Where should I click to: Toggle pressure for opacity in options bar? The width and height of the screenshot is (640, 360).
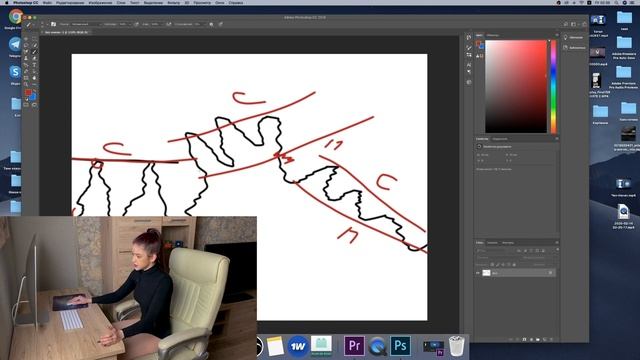137,24
